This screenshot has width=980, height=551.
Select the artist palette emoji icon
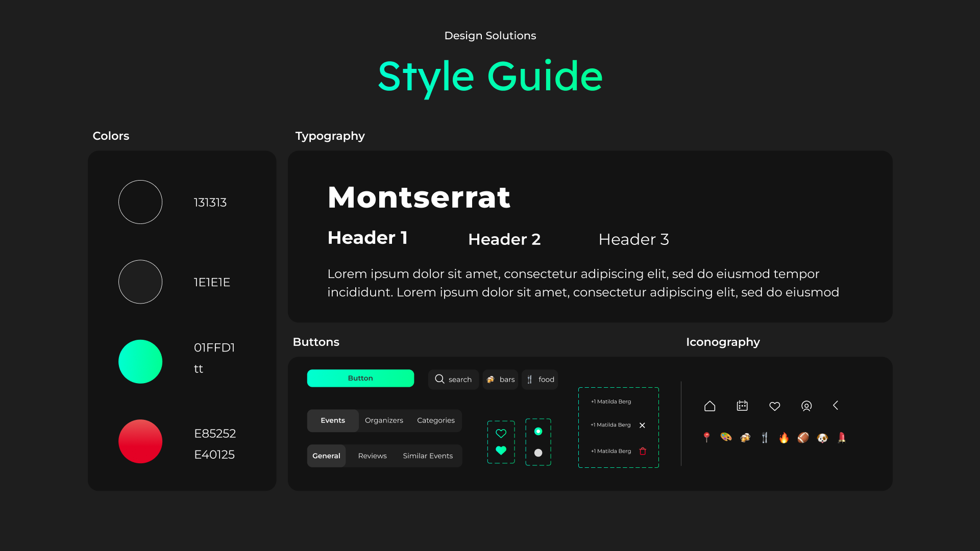(x=726, y=437)
